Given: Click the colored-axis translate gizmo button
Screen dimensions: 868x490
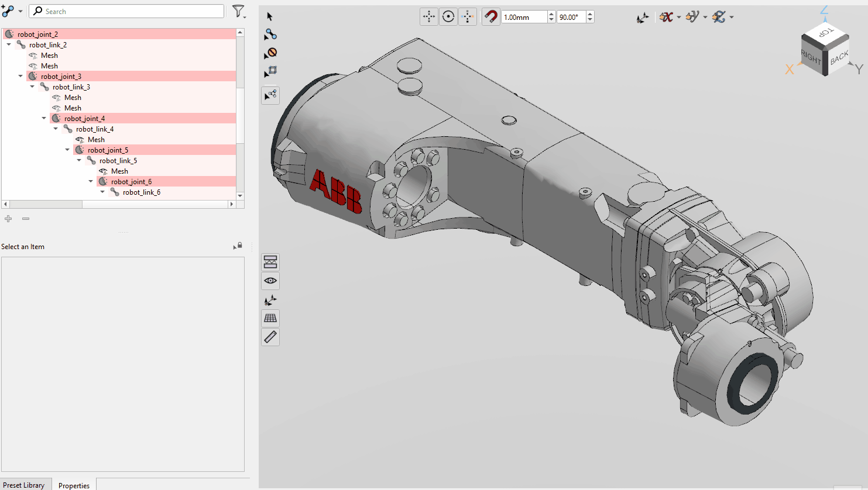Looking at the screenshot, I should pyautogui.click(x=468, y=17).
